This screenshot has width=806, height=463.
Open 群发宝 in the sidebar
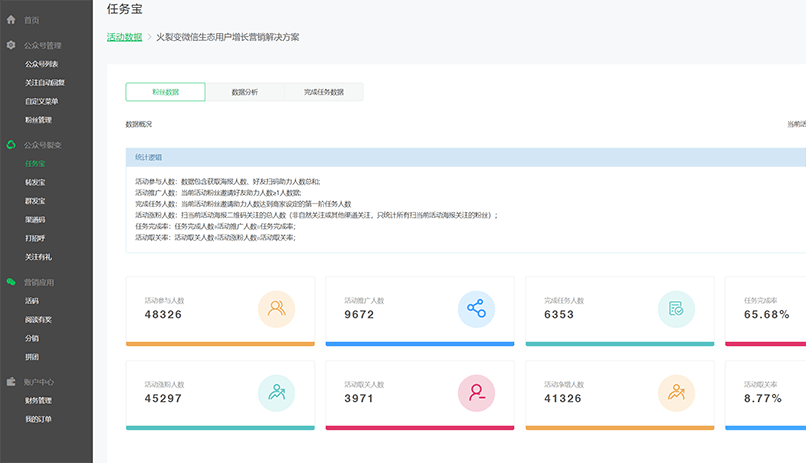click(35, 201)
